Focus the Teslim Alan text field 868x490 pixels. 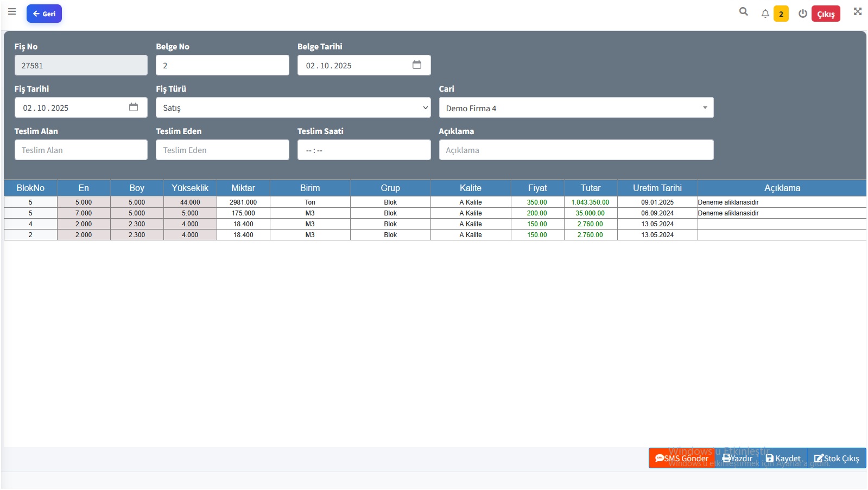pyautogui.click(x=81, y=150)
